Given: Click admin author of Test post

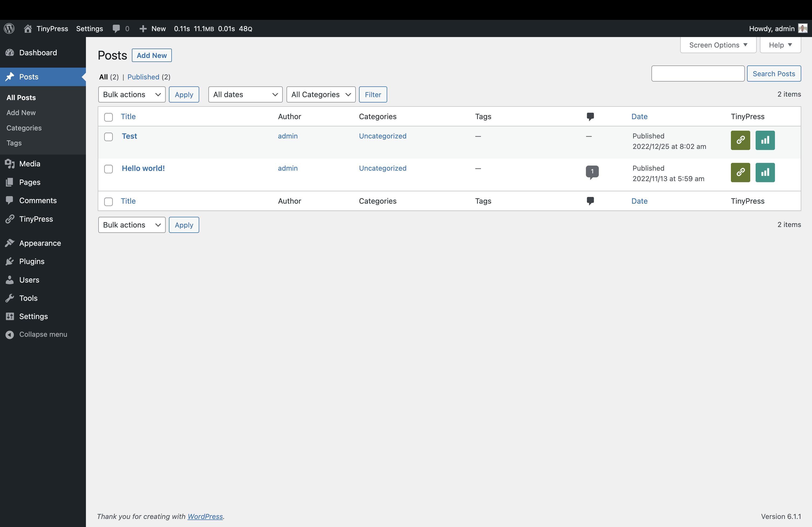Looking at the screenshot, I should pos(288,136).
